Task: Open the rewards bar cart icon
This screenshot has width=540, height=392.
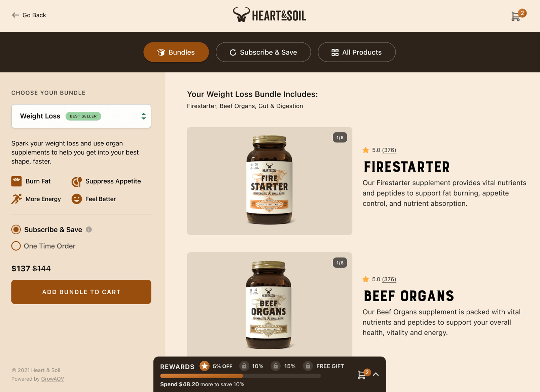Action: (x=362, y=375)
